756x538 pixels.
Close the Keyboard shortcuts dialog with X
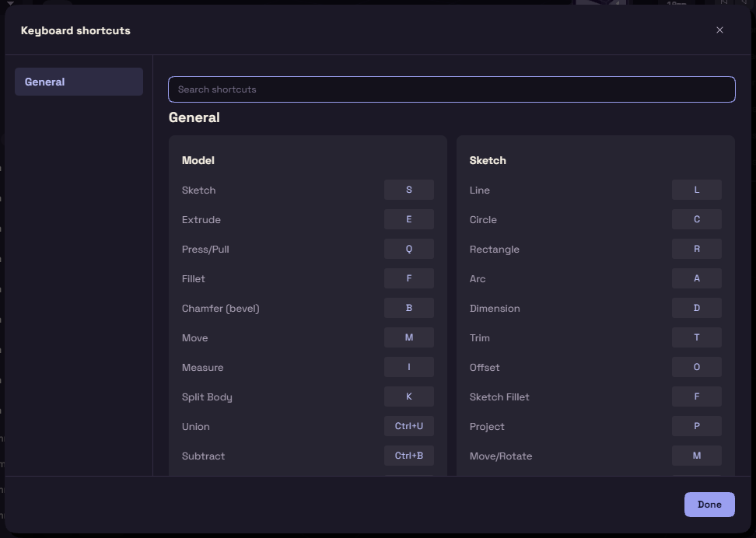point(719,30)
